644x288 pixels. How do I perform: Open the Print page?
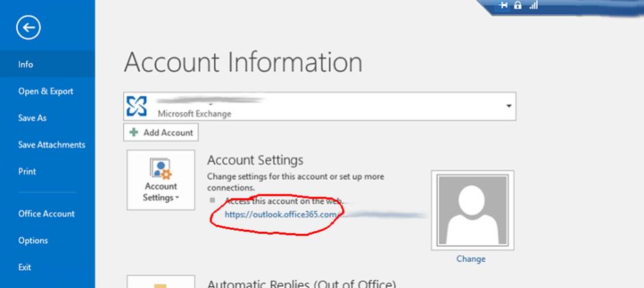(27, 171)
